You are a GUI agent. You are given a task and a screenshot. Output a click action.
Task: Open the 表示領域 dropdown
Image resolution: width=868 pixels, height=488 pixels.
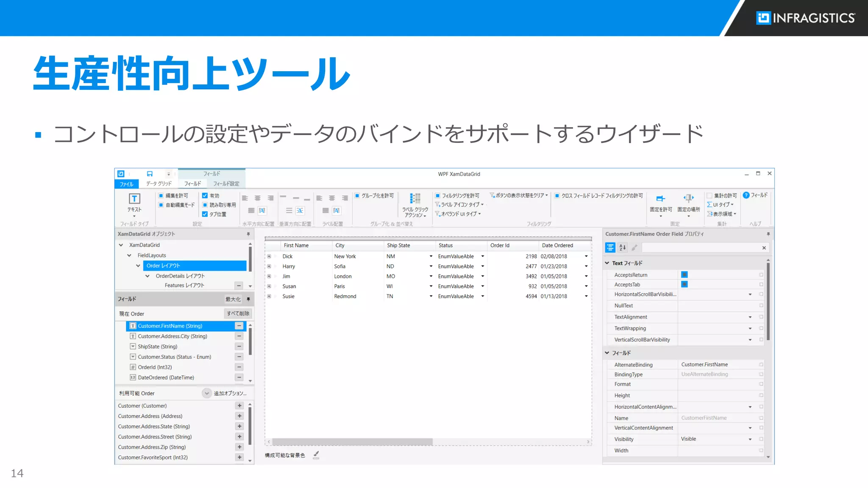click(722, 214)
